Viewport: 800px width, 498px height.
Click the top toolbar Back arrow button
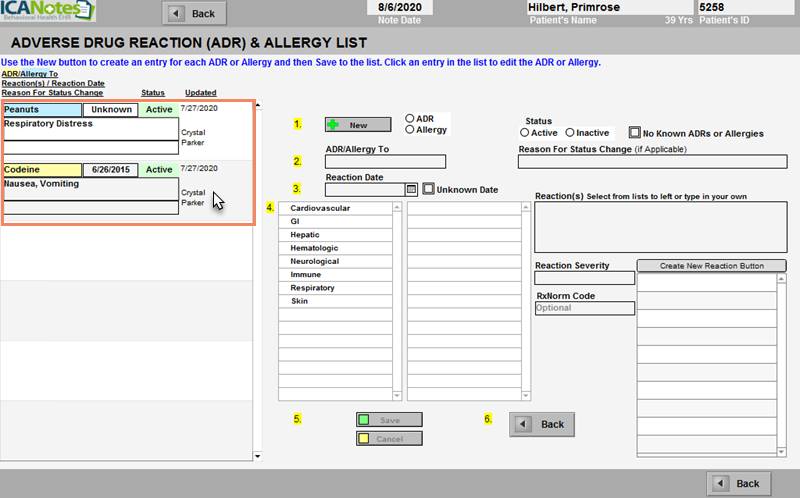click(x=194, y=13)
